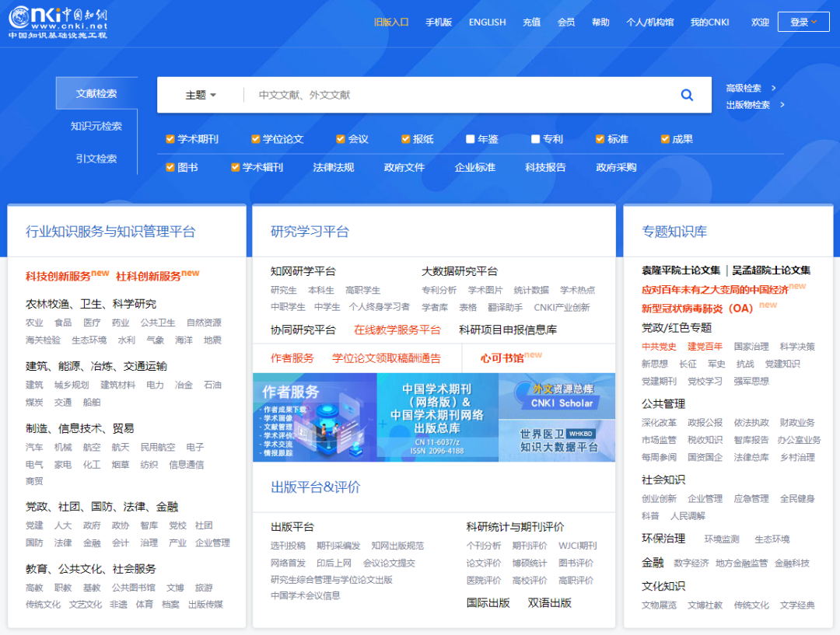Select the 引文检索 tab
Viewport: 840px width, 635px height.
[x=96, y=159]
